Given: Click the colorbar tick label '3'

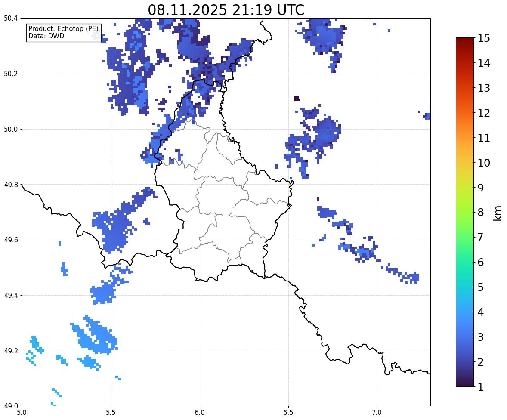Looking at the screenshot, I should click(481, 337).
